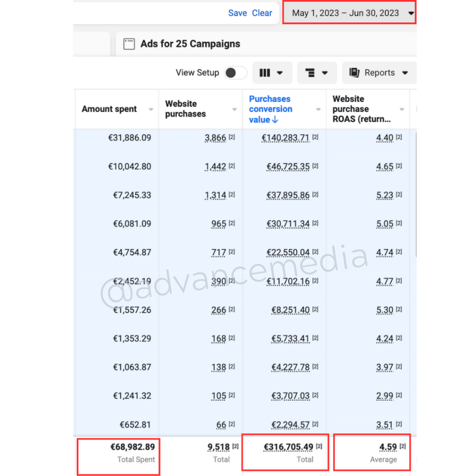Click the Clear link

[x=262, y=13]
